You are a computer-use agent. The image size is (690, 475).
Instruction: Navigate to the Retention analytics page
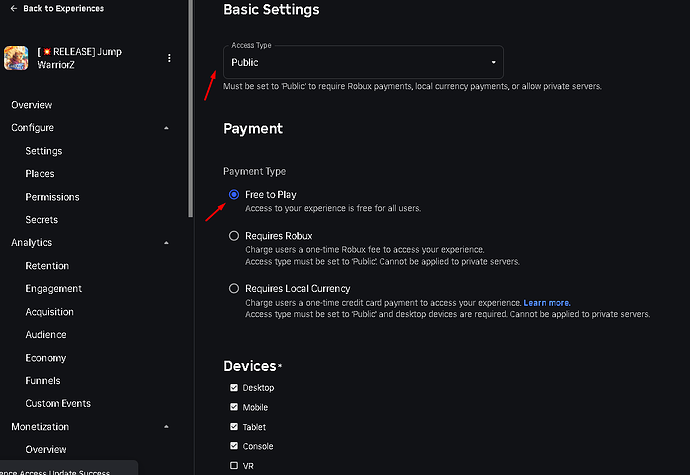pyautogui.click(x=47, y=266)
